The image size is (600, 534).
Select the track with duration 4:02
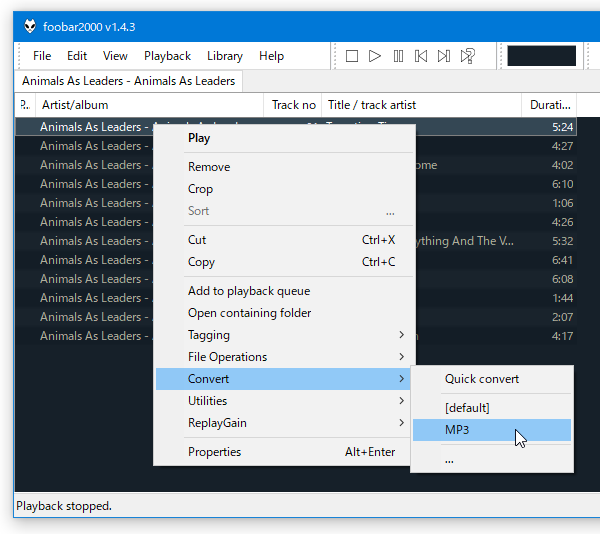(296, 165)
